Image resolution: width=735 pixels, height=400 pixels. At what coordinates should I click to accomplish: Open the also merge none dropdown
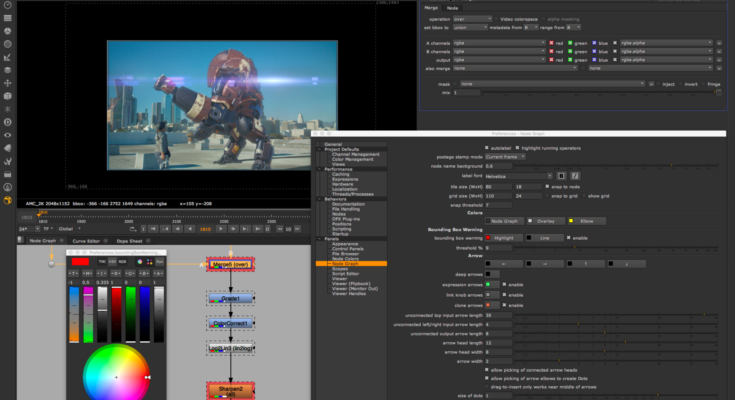tap(515, 68)
